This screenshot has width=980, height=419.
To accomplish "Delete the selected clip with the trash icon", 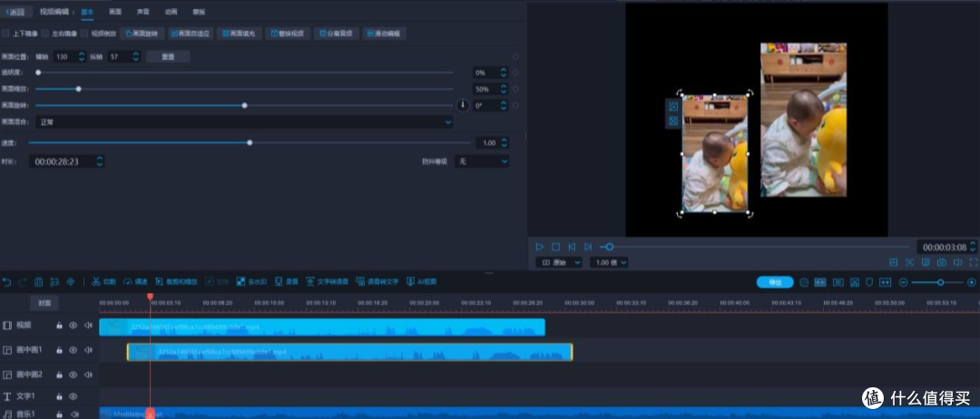I will tap(39, 282).
